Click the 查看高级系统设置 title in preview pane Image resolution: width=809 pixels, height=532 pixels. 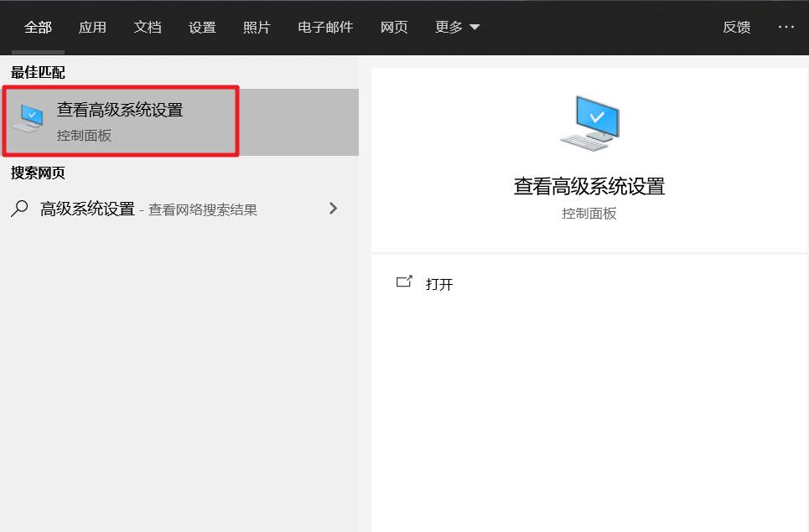pos(589,187)
